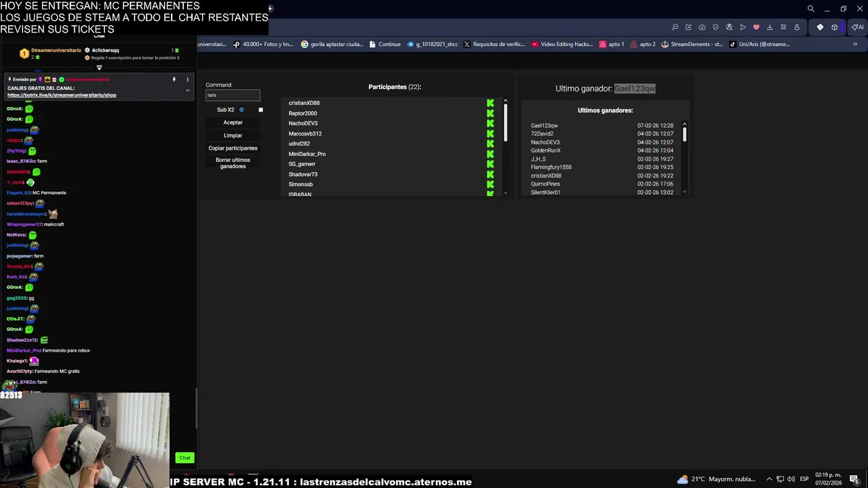Open 'Uni/Aris' TikTok bookmark

coord(759,44)
